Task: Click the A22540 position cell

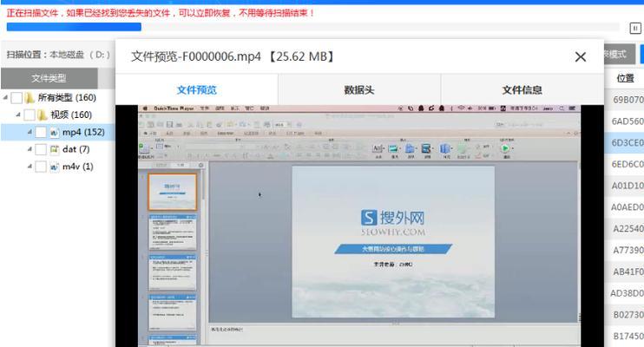Action: coord(628,229)
